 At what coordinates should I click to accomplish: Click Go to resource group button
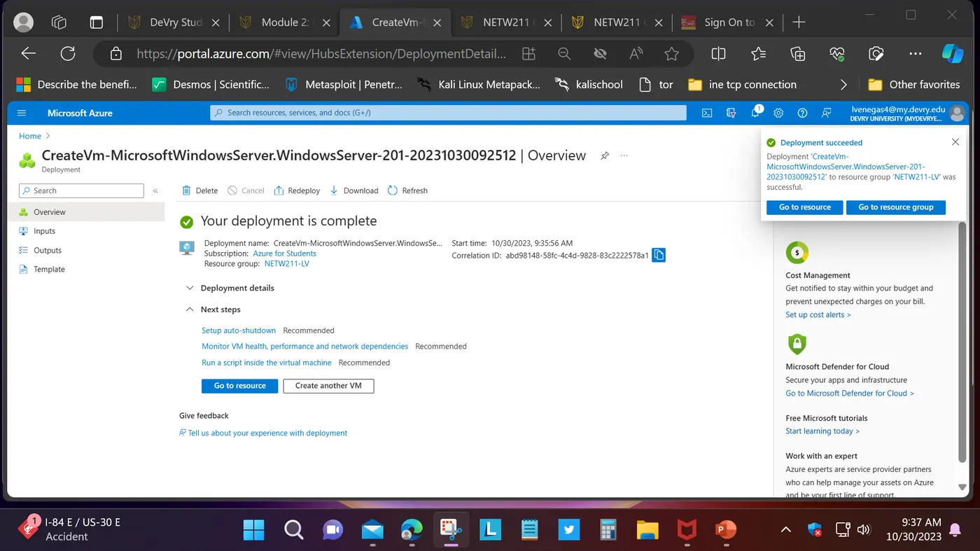pyautogui.click(x=896, y=207)
